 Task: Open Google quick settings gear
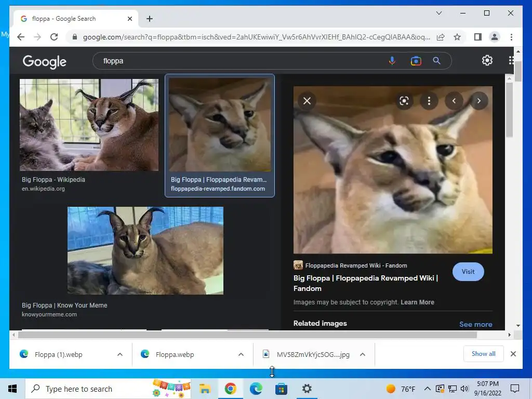tap(487, 60)
